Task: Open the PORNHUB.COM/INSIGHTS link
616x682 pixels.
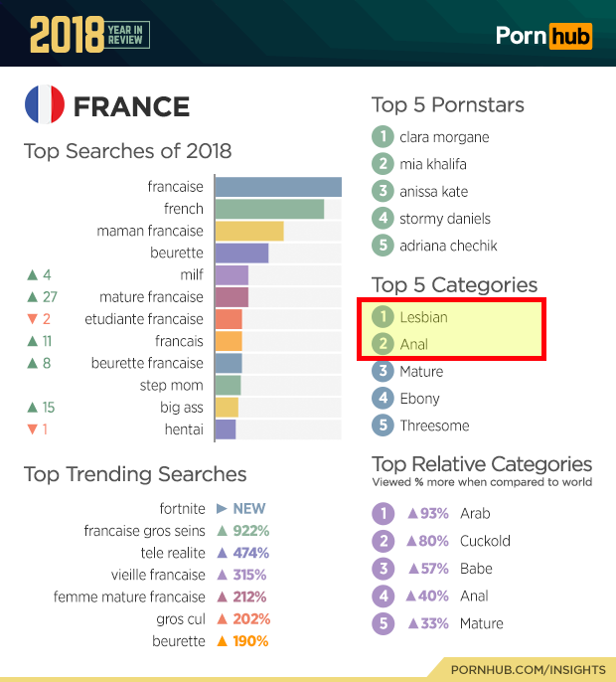Action: [x=528, y=669]
